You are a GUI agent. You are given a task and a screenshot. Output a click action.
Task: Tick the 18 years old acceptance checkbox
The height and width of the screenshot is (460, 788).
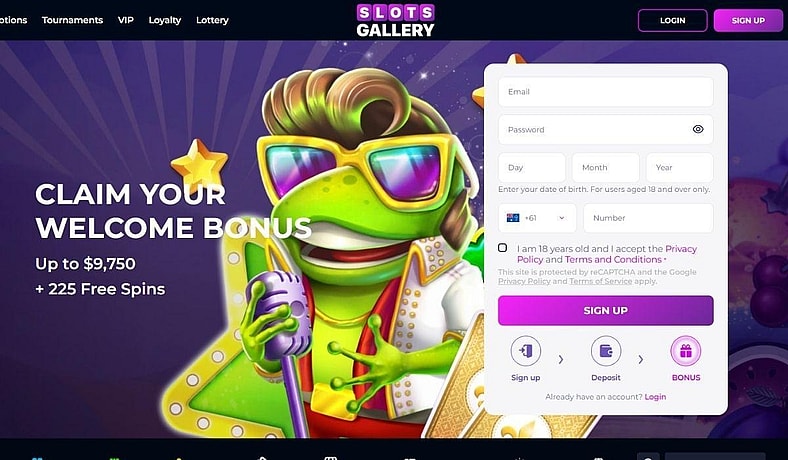tap(503, 248)
